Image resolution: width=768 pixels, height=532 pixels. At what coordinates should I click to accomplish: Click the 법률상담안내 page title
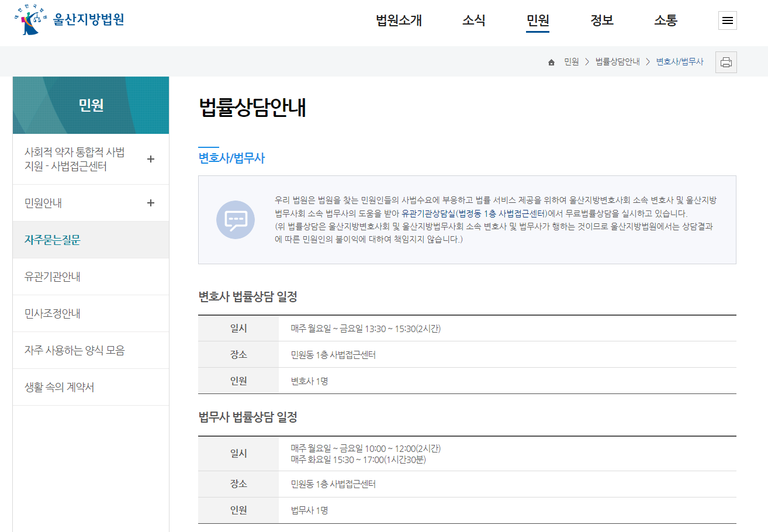[x=252, y=108]
